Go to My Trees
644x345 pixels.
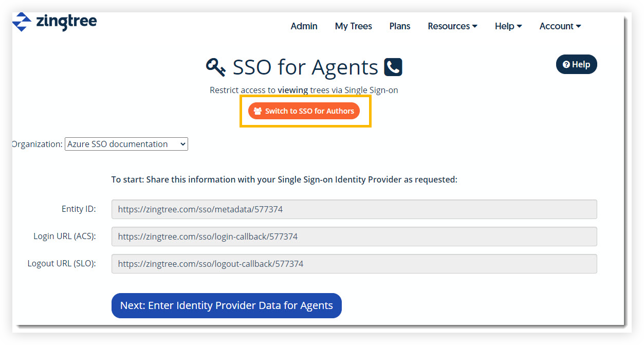point(353,26)
